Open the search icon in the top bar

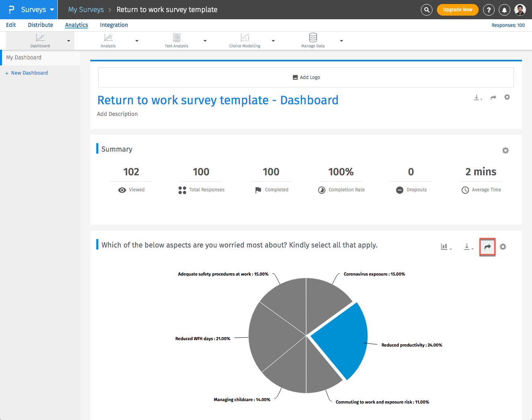[426, 10]
